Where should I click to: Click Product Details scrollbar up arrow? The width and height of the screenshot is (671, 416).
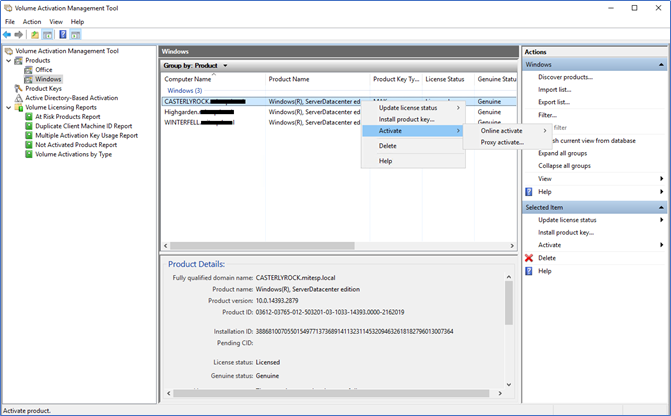click(x=508, y=277)
